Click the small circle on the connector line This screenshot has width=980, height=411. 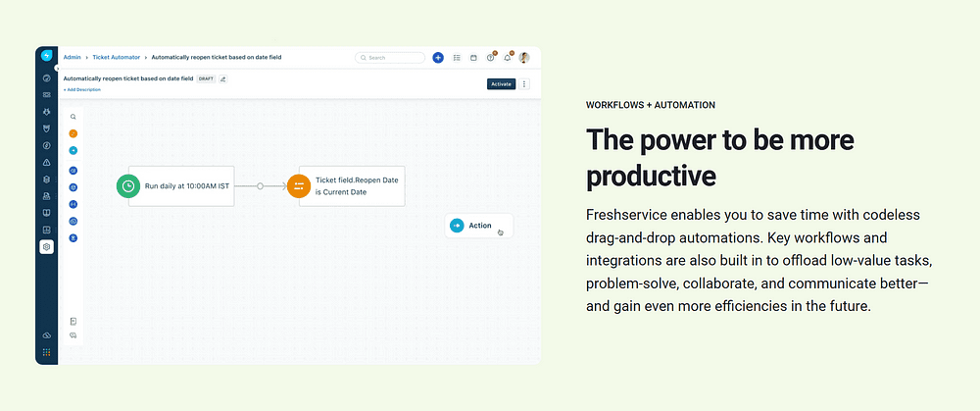(260, 185)
